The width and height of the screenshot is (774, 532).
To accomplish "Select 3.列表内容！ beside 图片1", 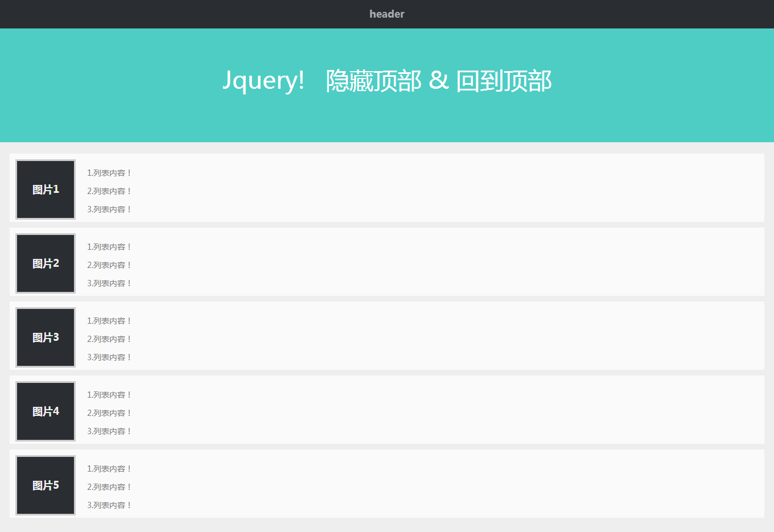I will coord(109,209).
